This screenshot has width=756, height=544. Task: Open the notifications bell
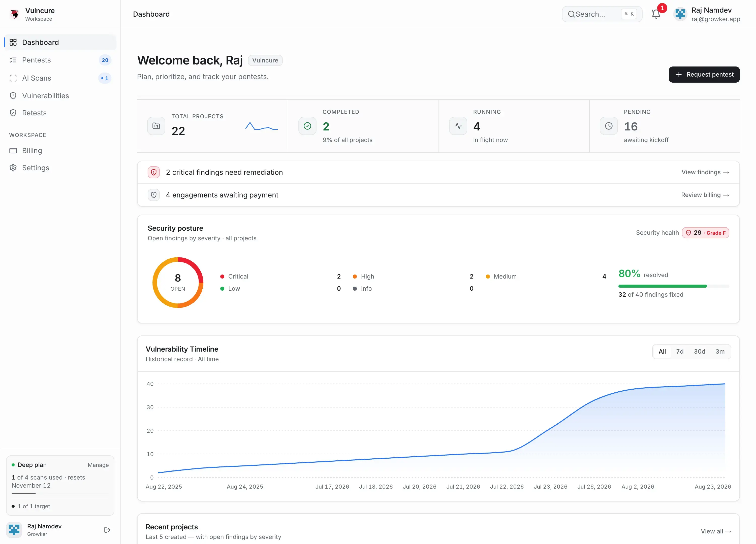coord(656,14)
